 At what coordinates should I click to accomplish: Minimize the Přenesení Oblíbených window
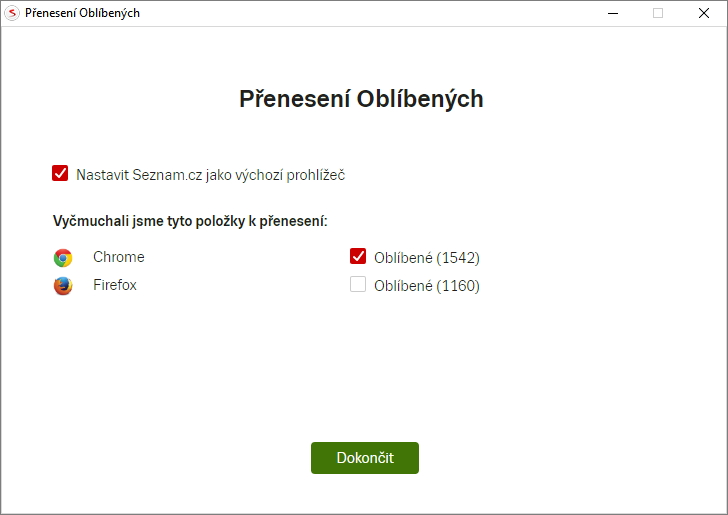(612, 13)
